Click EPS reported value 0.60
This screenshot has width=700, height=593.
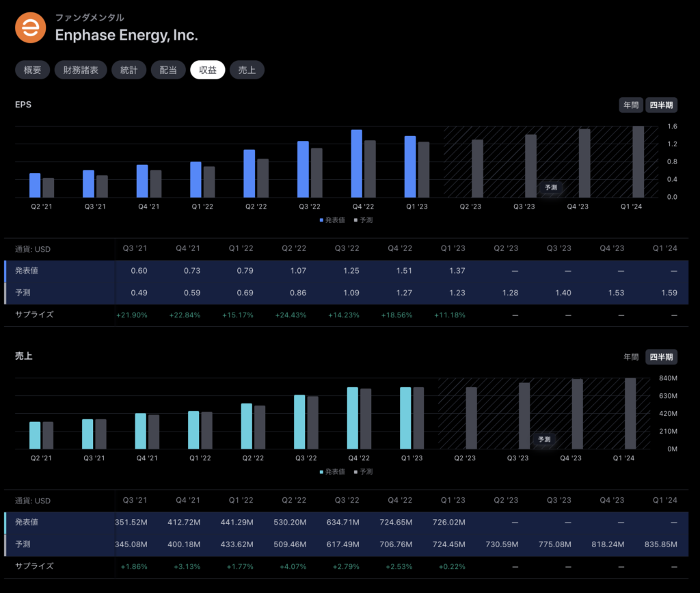[x=139, y=271]
